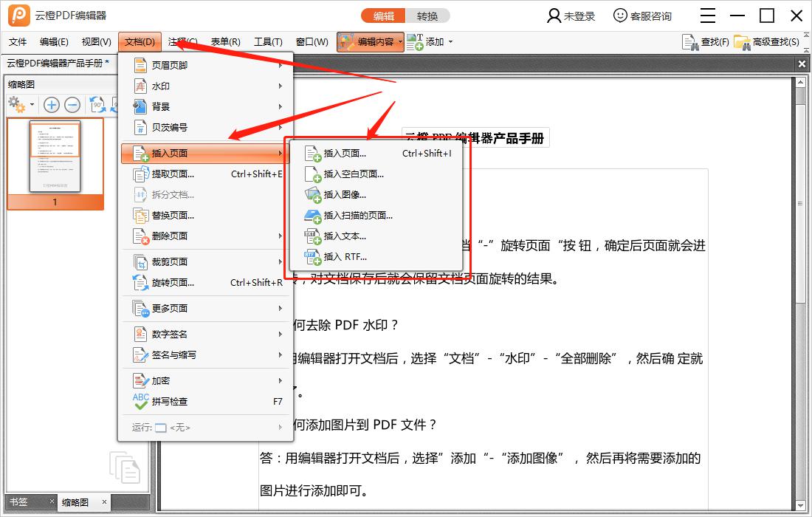The image size is (812, 517).
Task: Click the rotate 90 icon above thumbnails
Action: click(97, 104)
